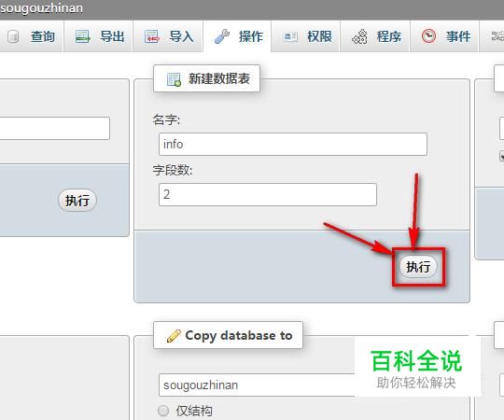Screen dimensions: 504x420
Task: Switch to the 程序 (Routines) tab
Action: click(x=375, y=36)
